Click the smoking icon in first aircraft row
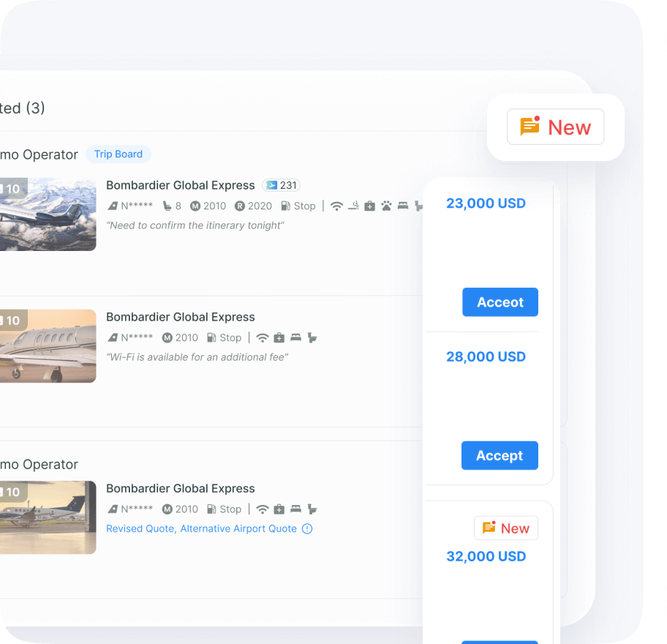The image size is (667, 644). click(353, 206)
